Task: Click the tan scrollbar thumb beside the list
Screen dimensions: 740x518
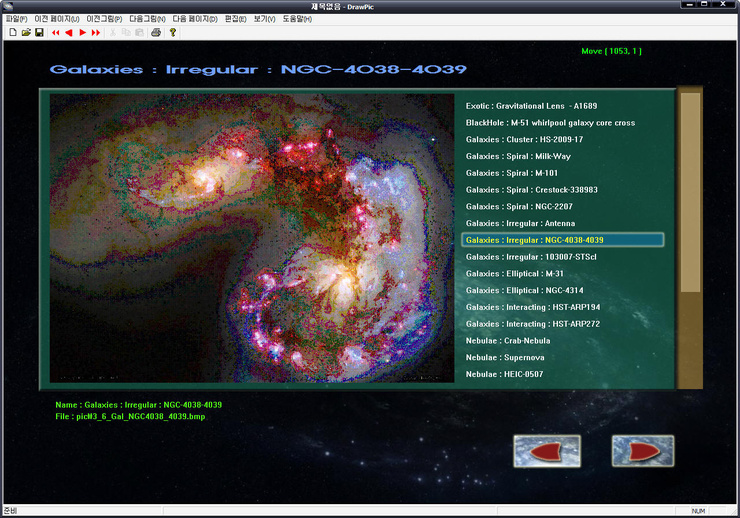Action: (x=690, y=192)
